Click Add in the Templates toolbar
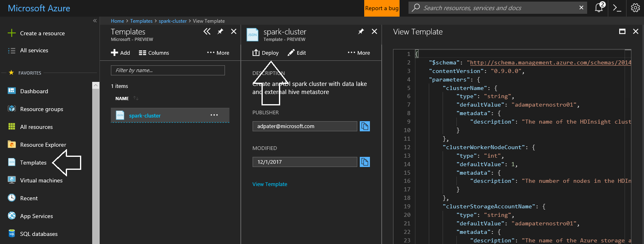Image resolution: width=644 pixels, height=244 pixels. (x=121, y=53)
